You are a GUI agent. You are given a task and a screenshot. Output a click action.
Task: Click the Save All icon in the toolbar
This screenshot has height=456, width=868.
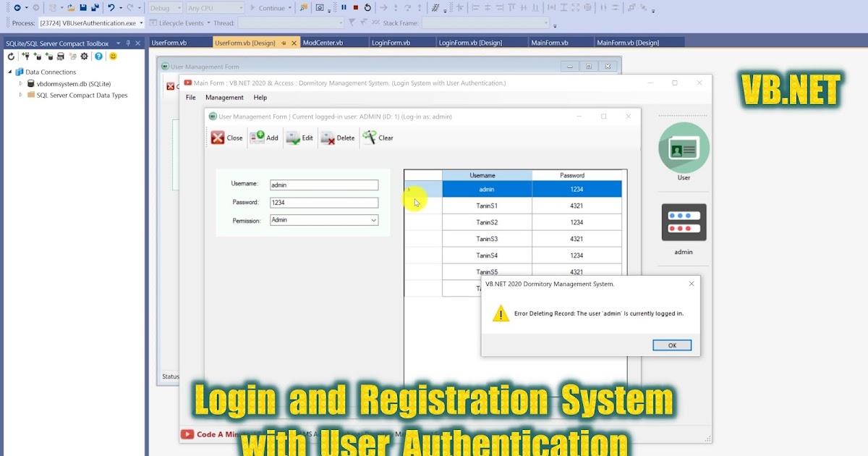[96, 7]
